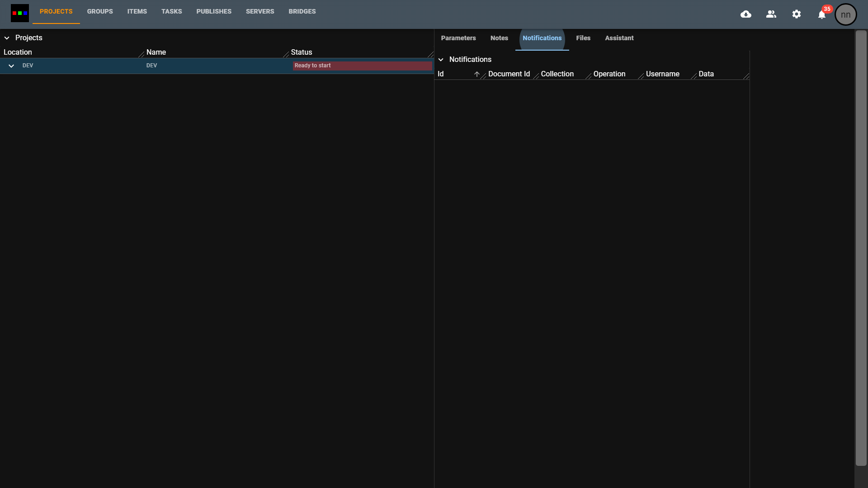This screenshot has width=868, height=488.
Task: Expand the DEV project row chevron
Action: tap(11, 66)
